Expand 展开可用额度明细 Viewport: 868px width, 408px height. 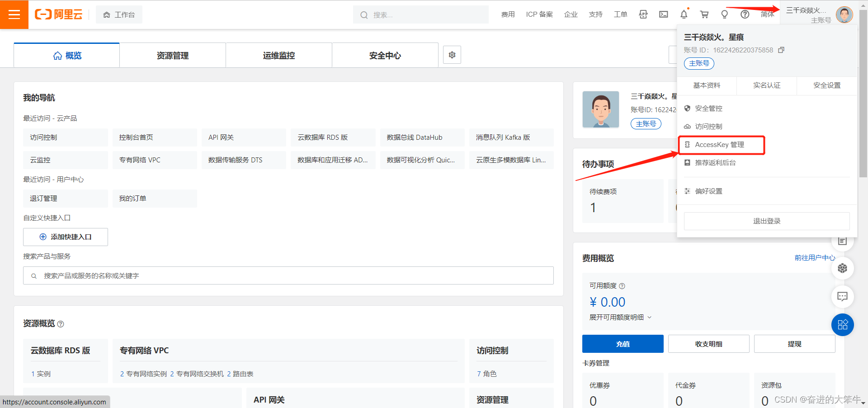[620, 318]
